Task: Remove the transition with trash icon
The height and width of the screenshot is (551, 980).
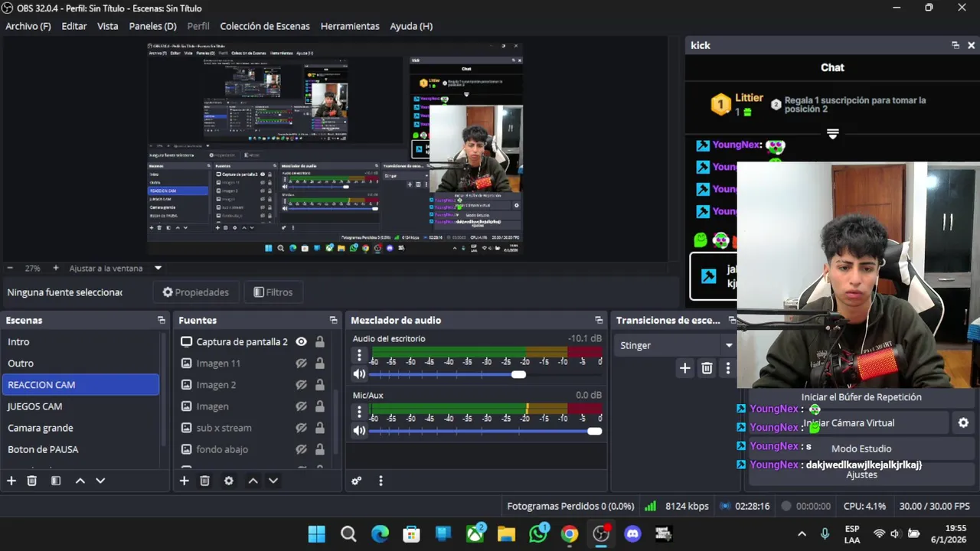Action: (707, 368)
